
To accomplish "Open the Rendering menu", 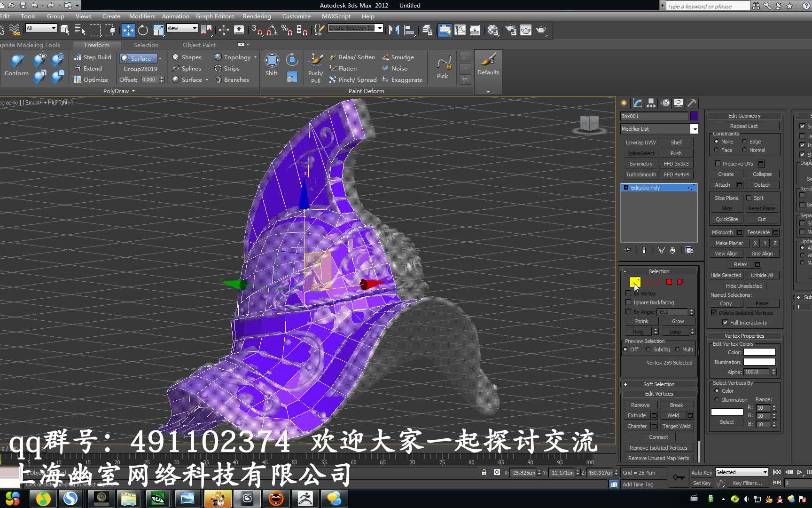I will pos(257,16).
